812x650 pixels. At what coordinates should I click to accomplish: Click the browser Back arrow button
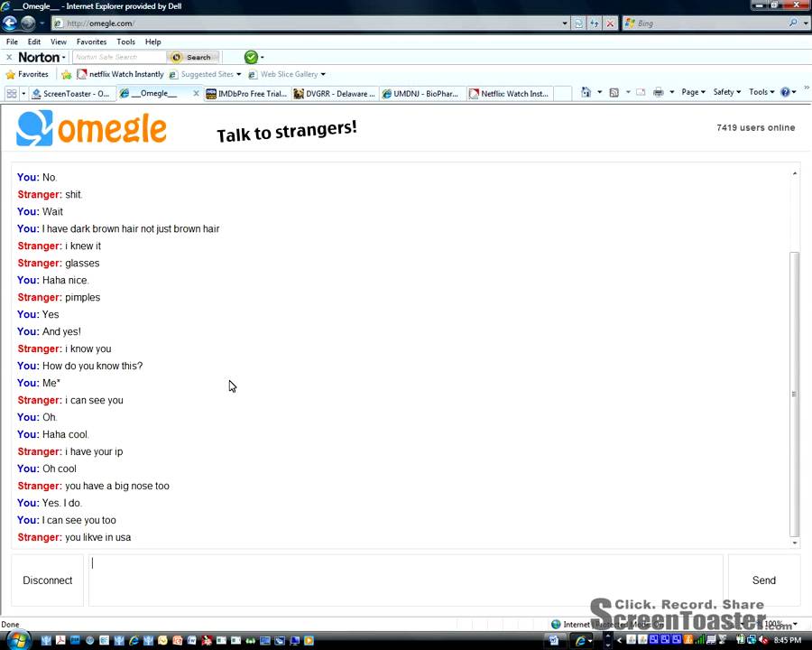10,23
